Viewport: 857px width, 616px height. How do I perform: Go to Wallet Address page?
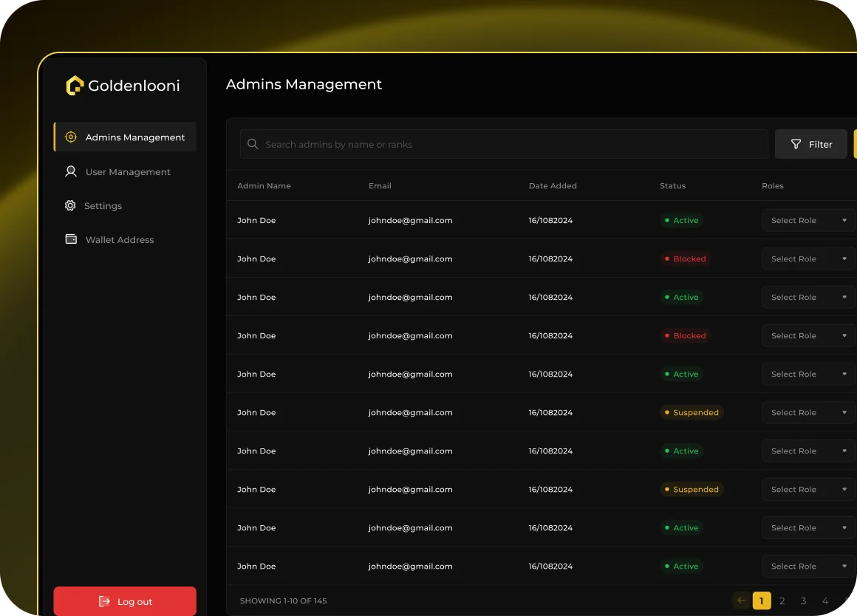[x=120, y=240]
